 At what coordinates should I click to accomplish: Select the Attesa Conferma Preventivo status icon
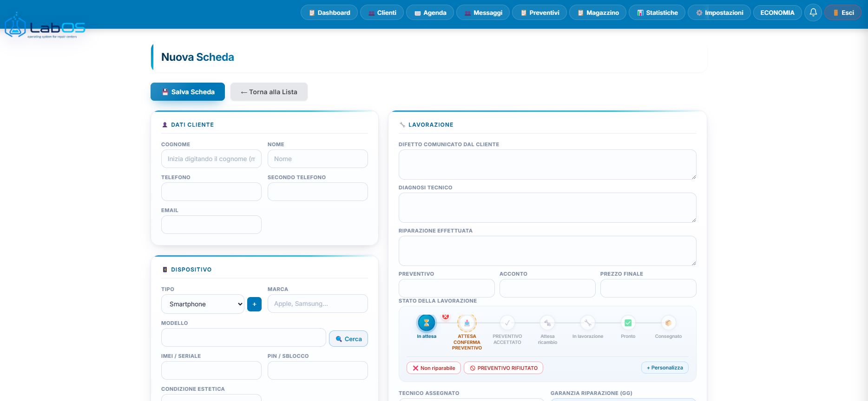467,323
